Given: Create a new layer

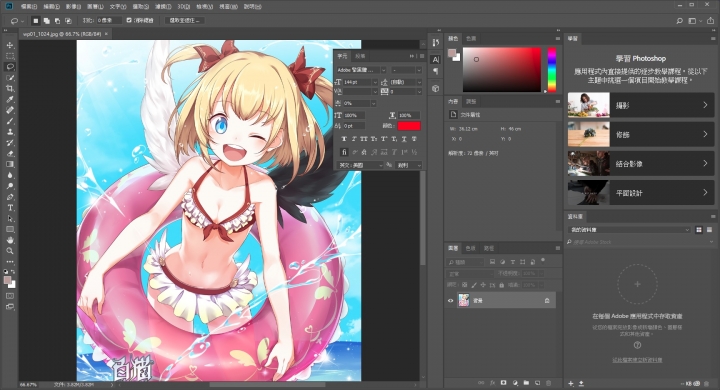Looking at the screenshot, I should [x=537, y=383].
